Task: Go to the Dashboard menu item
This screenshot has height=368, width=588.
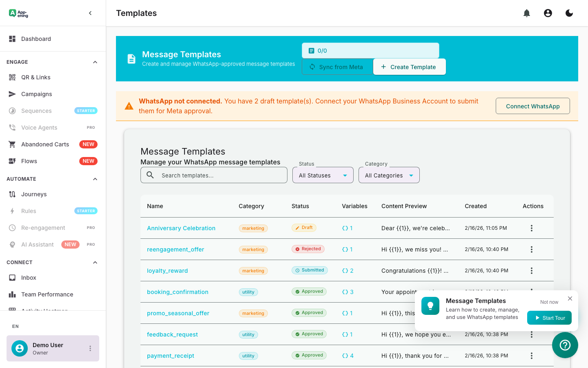Action: pos(36,38)
